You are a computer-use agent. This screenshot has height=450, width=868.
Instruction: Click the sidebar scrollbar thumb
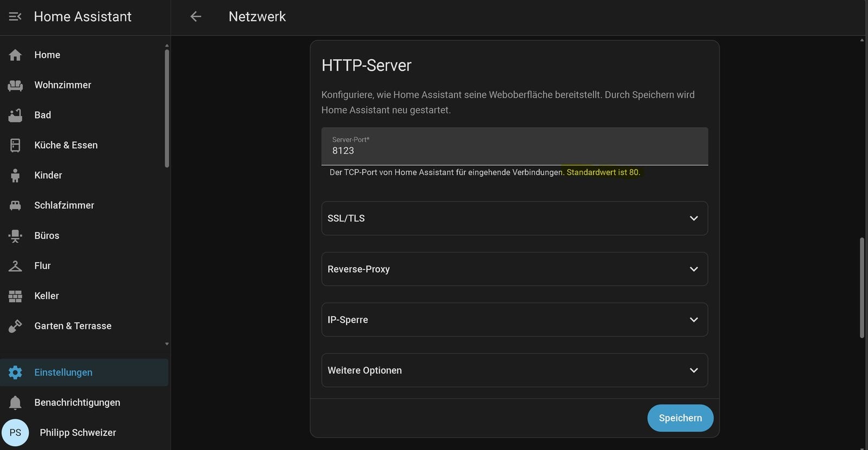click(167, 109)
